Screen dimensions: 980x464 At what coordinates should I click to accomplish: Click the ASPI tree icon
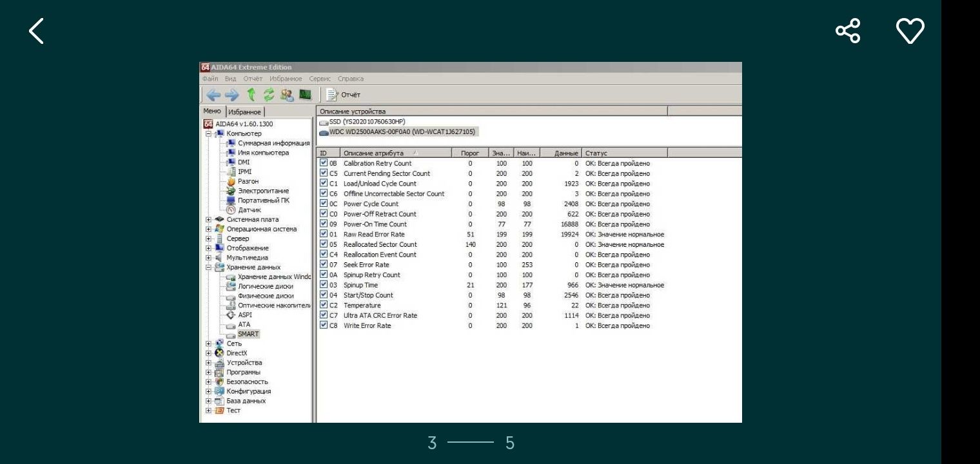pos(231,315)
